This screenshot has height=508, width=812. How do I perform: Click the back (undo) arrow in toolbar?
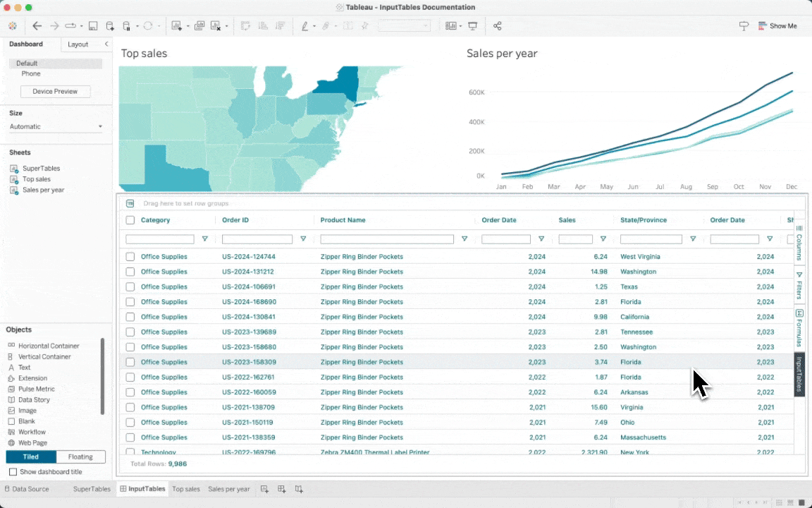click(37, 26)
